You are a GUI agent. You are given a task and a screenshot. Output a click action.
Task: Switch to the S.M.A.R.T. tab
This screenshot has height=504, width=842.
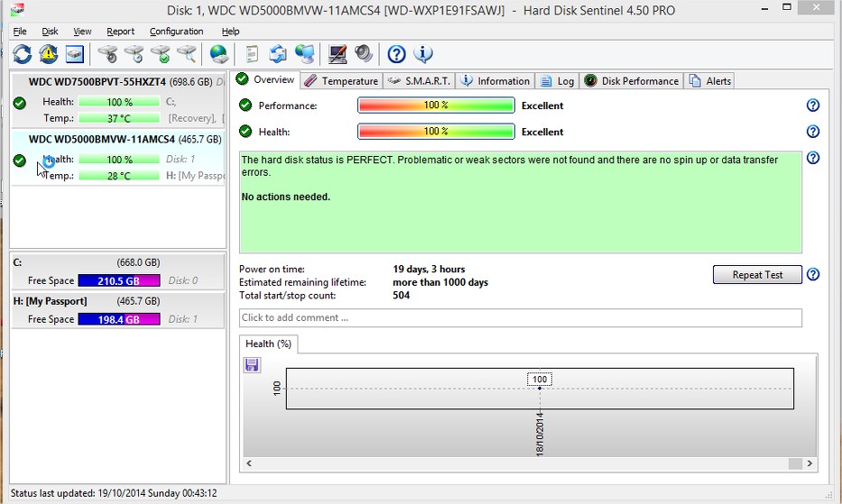pos(420,81)
